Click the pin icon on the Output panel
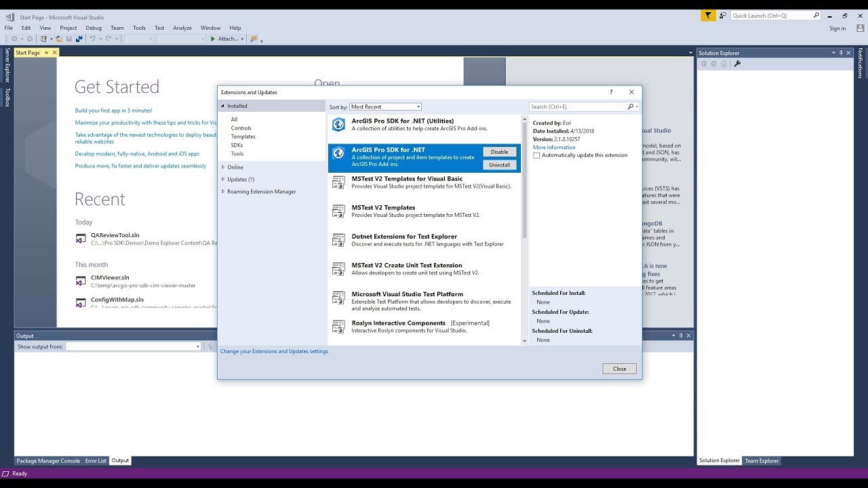The image size is (868, 488). [x=682, y=335]
